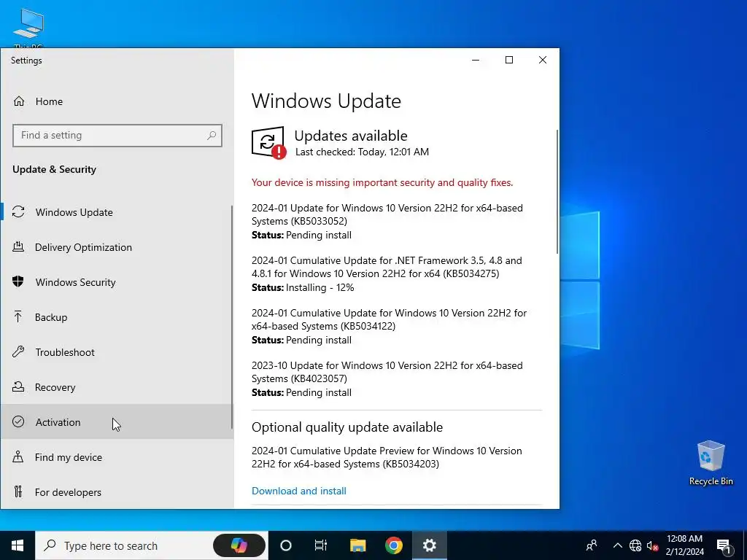The image size is (747, 560).
Task: Click the Update & Security heading
Action: [x=54, y=169]
